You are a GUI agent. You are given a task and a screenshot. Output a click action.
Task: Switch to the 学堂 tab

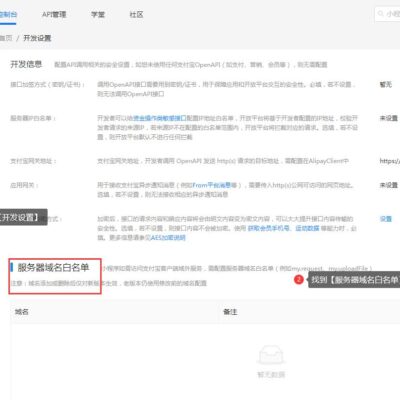98,15
